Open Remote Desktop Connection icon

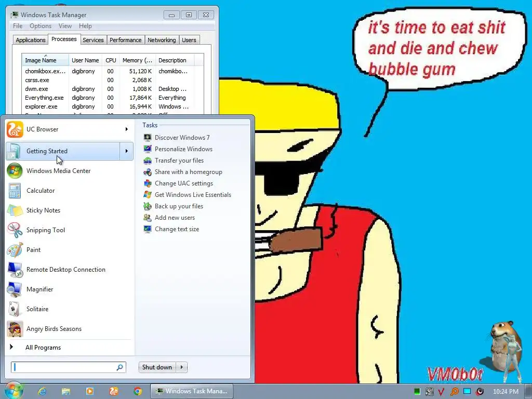point(15,270)
